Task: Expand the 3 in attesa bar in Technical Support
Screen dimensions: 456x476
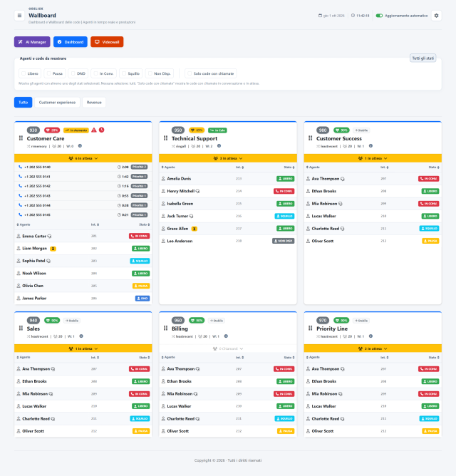Action: (x=228, y=158)
